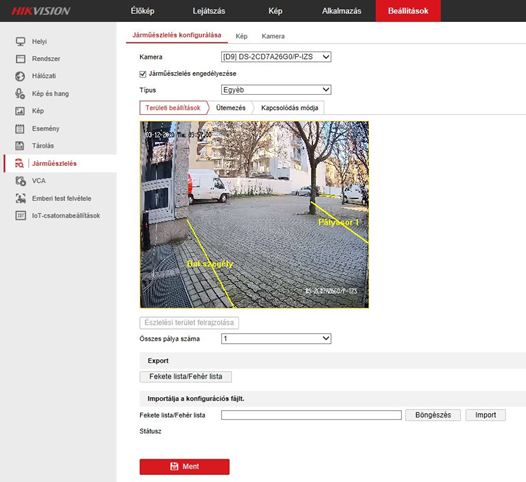Click the Tárolás disk icon
526x482 pixels.
20,146
